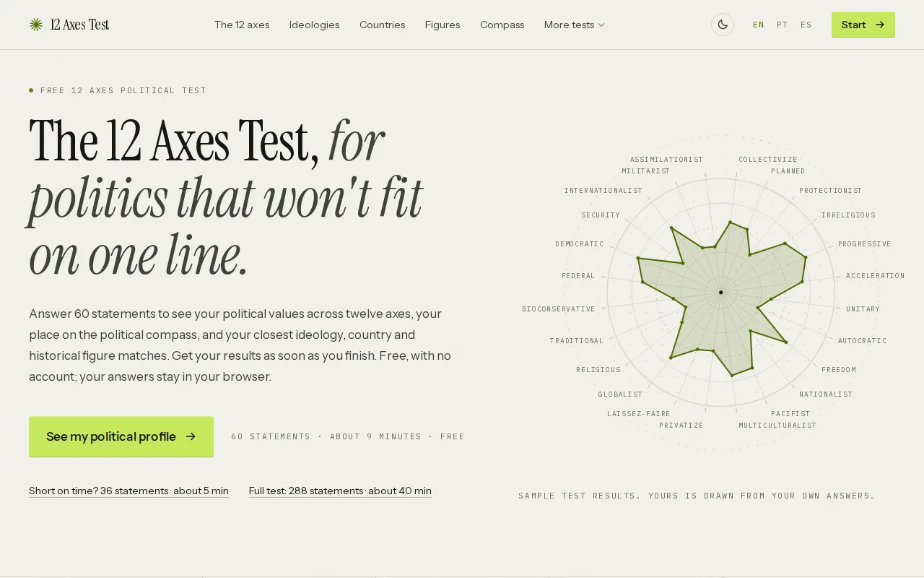Viewport: 924px width, 578px height.
Task: Click the FREEDOM axis label
Action: tap(839, 370)
